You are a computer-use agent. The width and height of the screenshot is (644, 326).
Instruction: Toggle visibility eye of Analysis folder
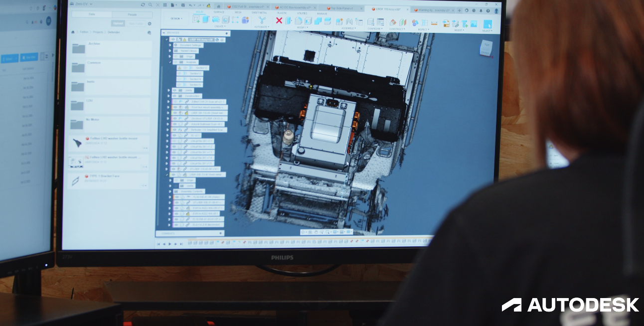click(x=175, y=62)
